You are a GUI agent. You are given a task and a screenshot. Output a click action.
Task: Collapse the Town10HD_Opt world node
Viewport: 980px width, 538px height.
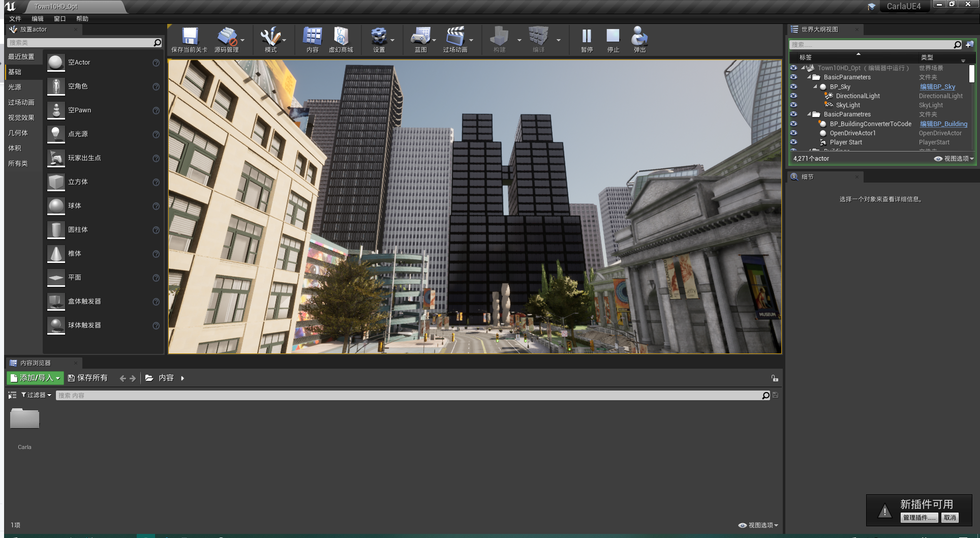click(803, 68)
